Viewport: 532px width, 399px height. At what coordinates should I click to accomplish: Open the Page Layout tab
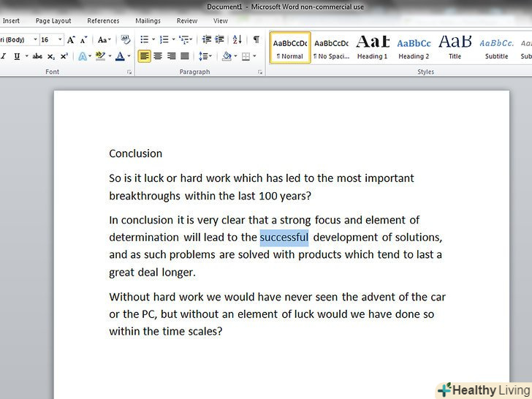coord(53,21)
